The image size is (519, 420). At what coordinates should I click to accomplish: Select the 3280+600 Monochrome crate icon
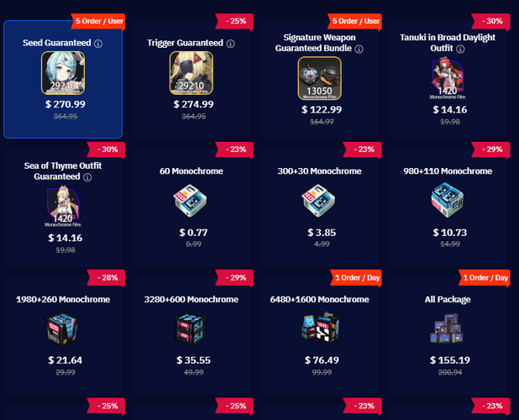point(191,329)
